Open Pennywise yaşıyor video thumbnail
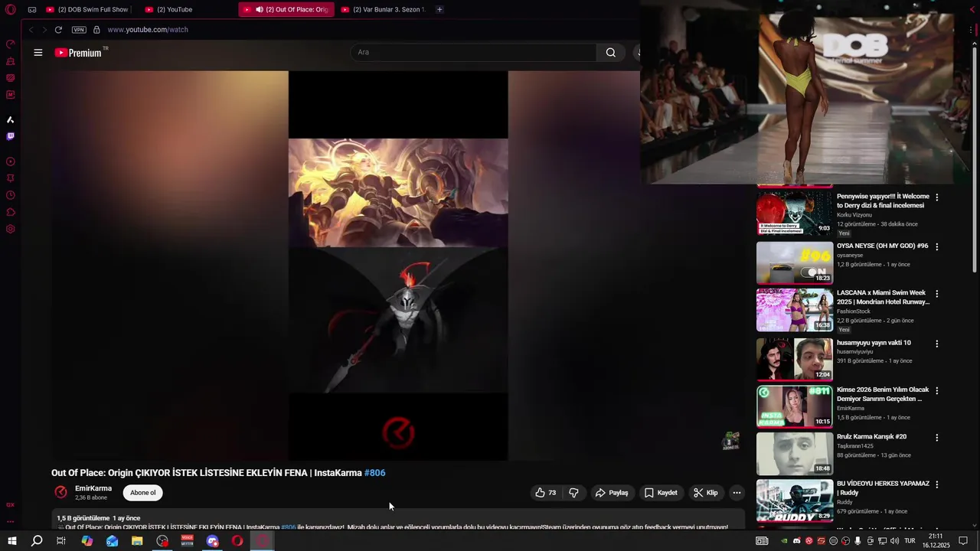 click(795, 214)
